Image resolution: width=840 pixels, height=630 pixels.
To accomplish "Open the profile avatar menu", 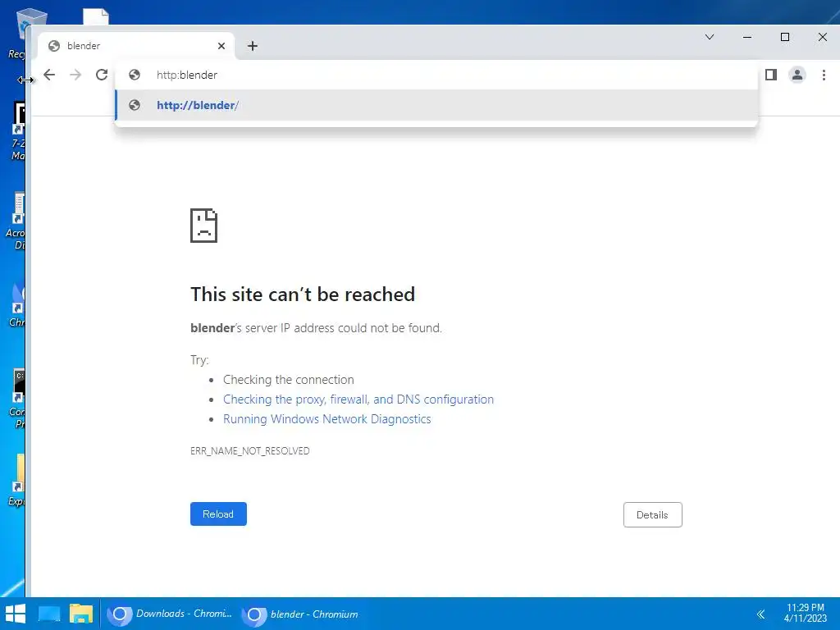I will pos(797,75).
